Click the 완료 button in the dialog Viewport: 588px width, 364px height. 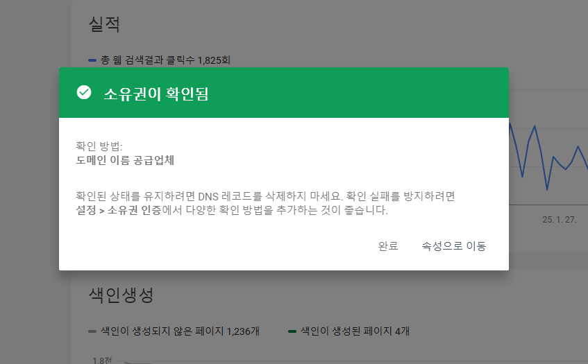pos(388,246)
